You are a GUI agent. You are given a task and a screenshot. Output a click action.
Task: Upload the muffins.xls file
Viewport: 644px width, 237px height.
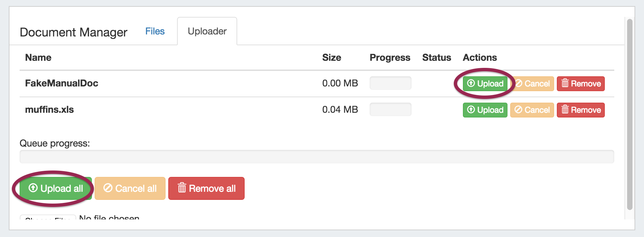(x=485, y=110)
